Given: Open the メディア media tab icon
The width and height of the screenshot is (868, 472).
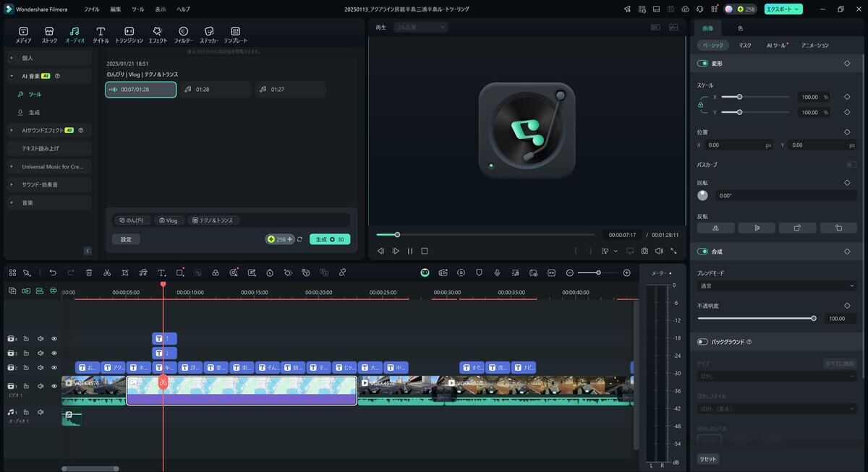Looking at the screenshot, I should 23,31.
